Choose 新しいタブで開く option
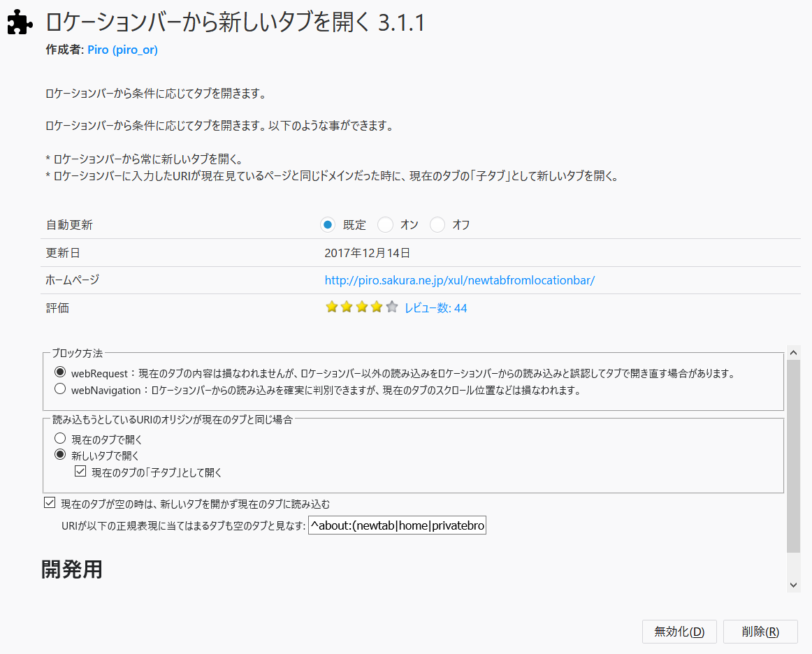Screen dimensions: 812x654 60,455
